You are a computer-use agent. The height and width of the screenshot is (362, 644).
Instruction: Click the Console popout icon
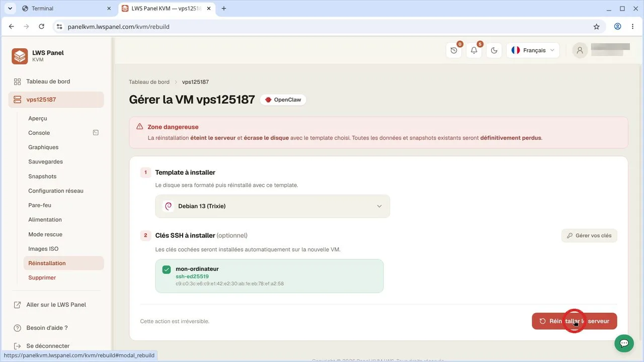[x=96, y=133]
